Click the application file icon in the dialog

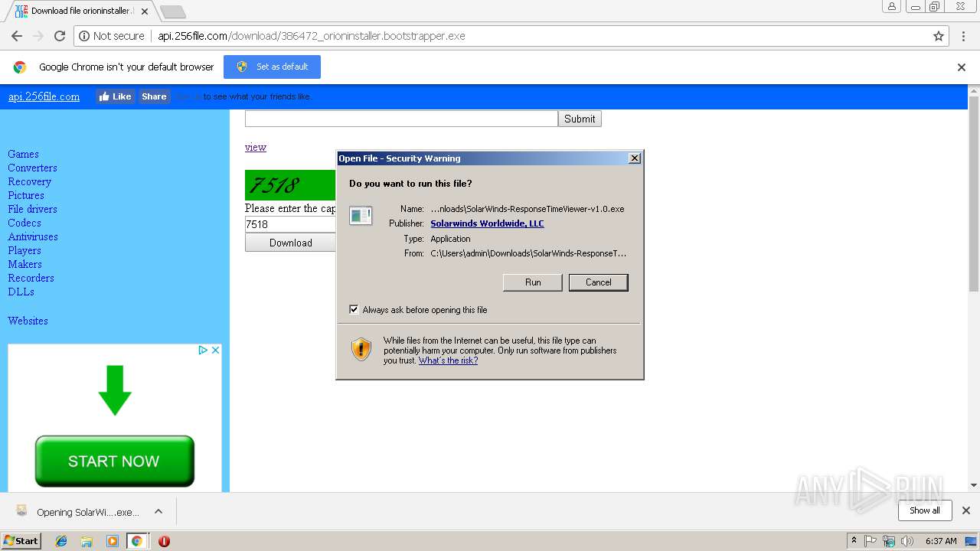[x=361, y=216]
